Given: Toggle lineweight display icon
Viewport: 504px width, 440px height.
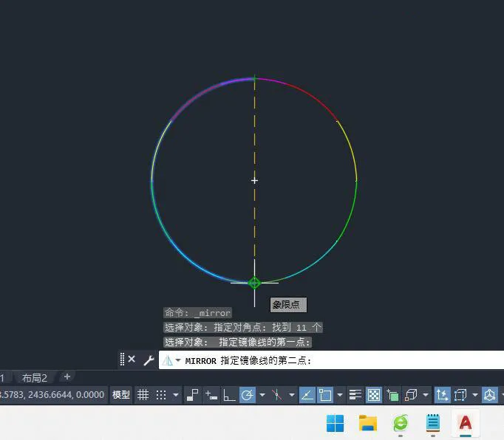Looking at the screenshot, I should coord(355,395).
